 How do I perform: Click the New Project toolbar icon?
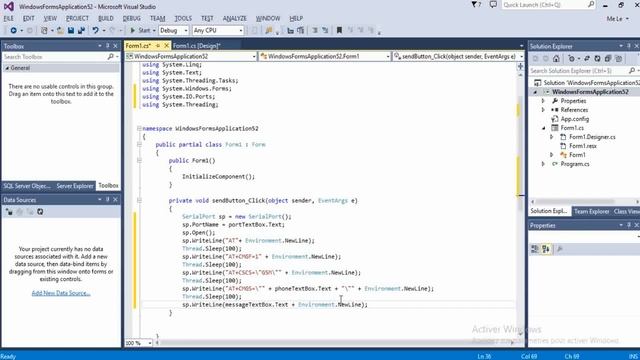coord(44,31)
